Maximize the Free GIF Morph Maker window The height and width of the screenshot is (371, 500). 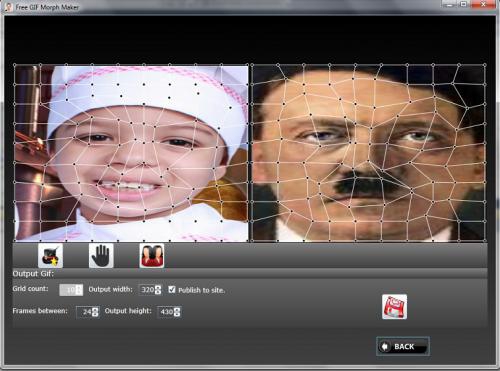464,4
